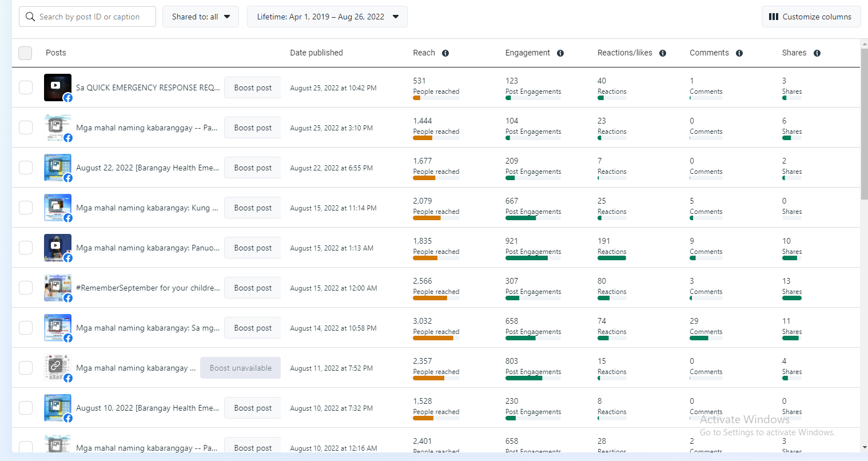This screenshot has height=461, width=868.
Task: Open the Panuo... post caption link
Action: [148, 248]
